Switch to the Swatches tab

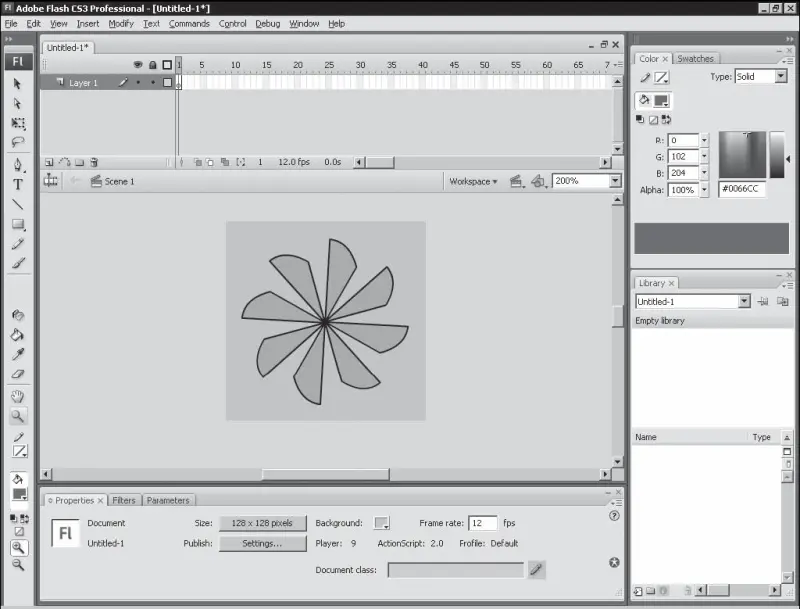[x=695, y=59]
